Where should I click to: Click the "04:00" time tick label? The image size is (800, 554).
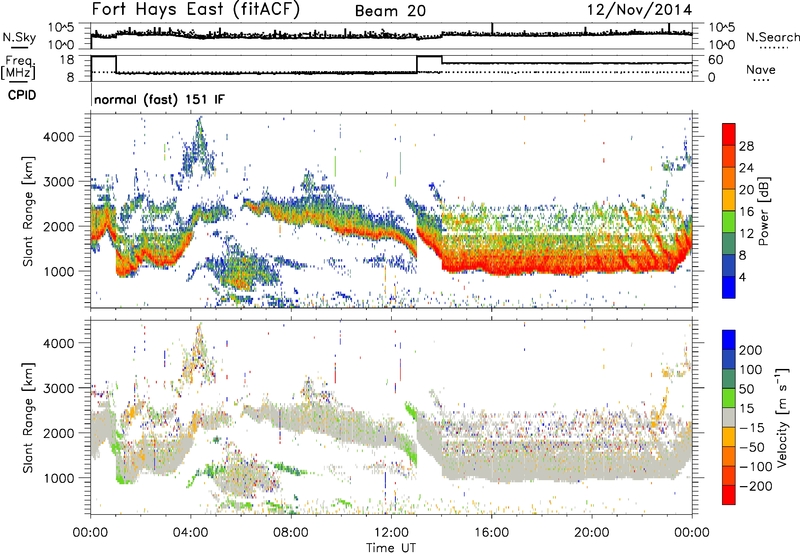click(190, 533)
